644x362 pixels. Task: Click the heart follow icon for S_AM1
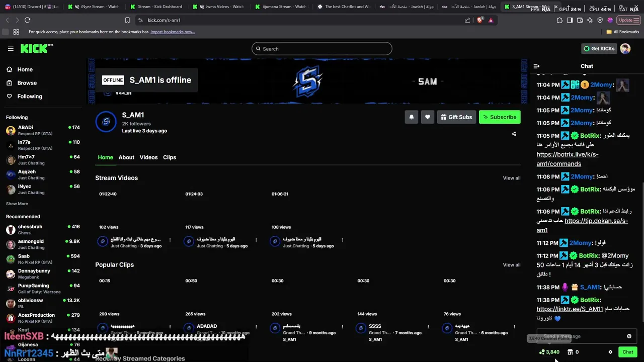(x=427, y=117)
